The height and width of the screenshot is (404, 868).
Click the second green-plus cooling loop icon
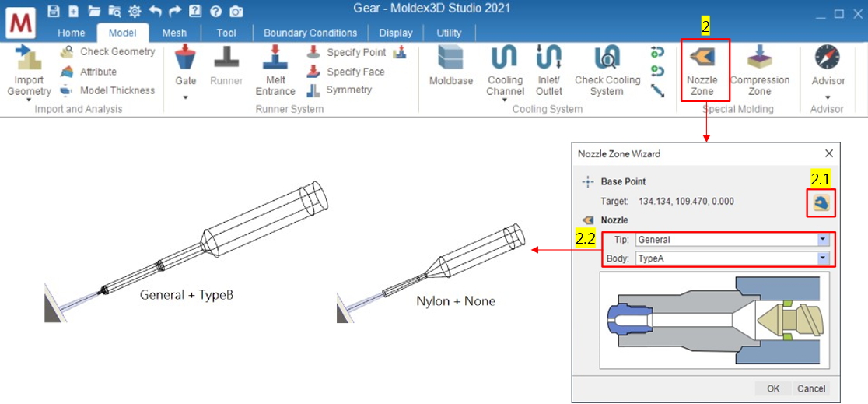point(657,71)
